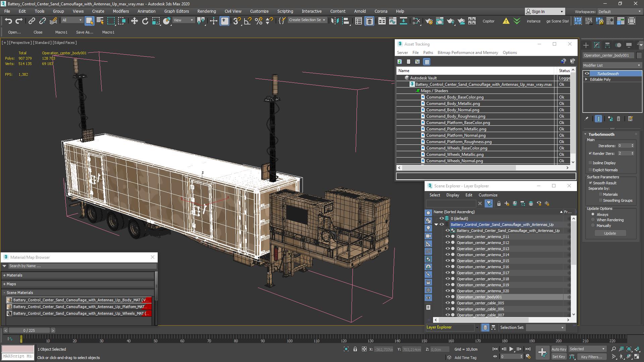The width and height of the screenshot is (644, 362).
Task: Click Key Filters button
Action: [591, 357]
